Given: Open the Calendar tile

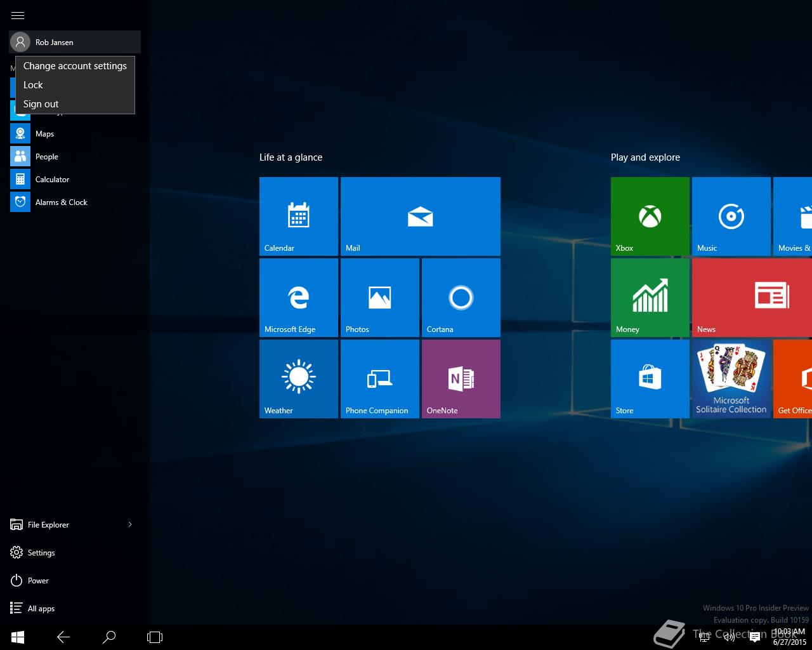Looking at the screenshot, I should [x=299, y=216].
